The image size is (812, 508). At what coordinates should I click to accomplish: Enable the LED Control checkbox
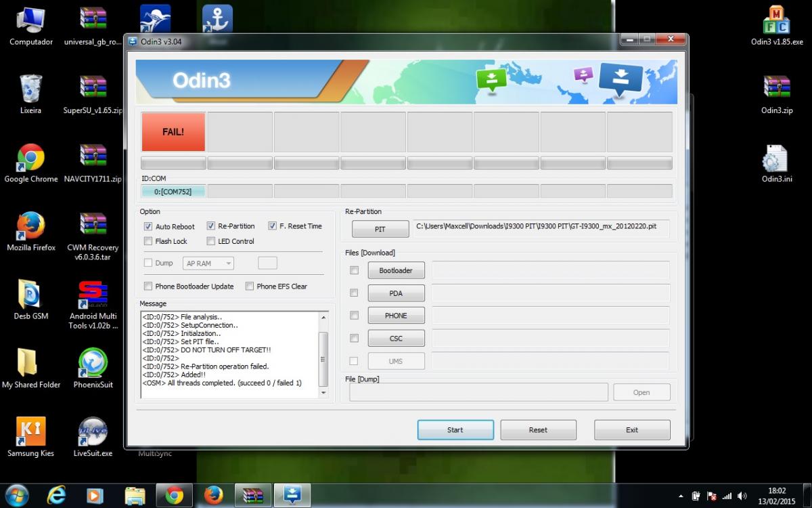point(211,241)
